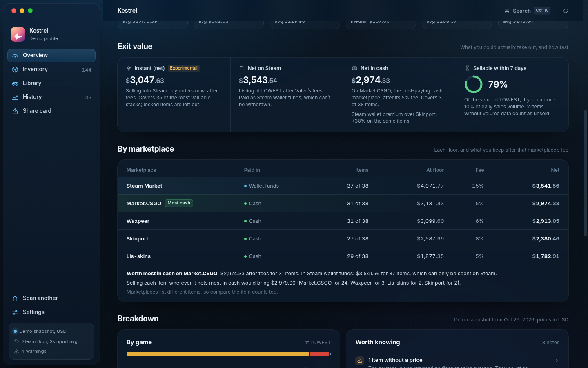Click the lightning icon next to Instant (net)
This screenshot has width=588, height=368.
point(129,68)
